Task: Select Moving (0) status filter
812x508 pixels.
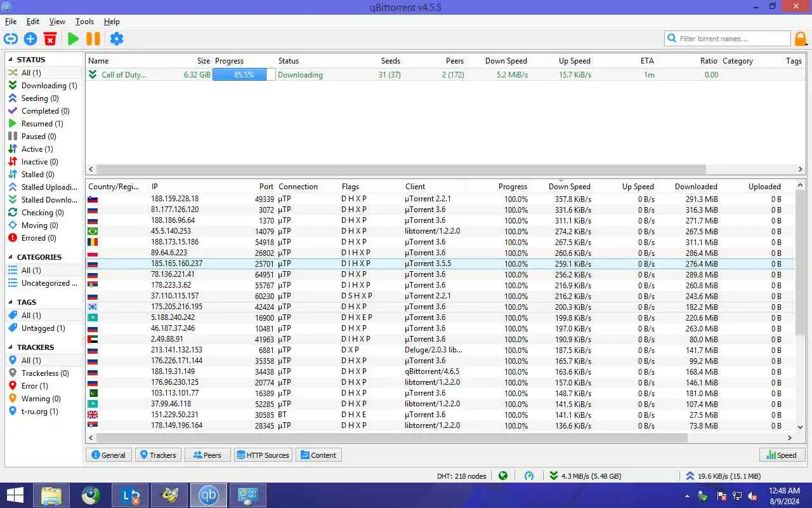Action: pyautogui.click(x=44, y=225)
